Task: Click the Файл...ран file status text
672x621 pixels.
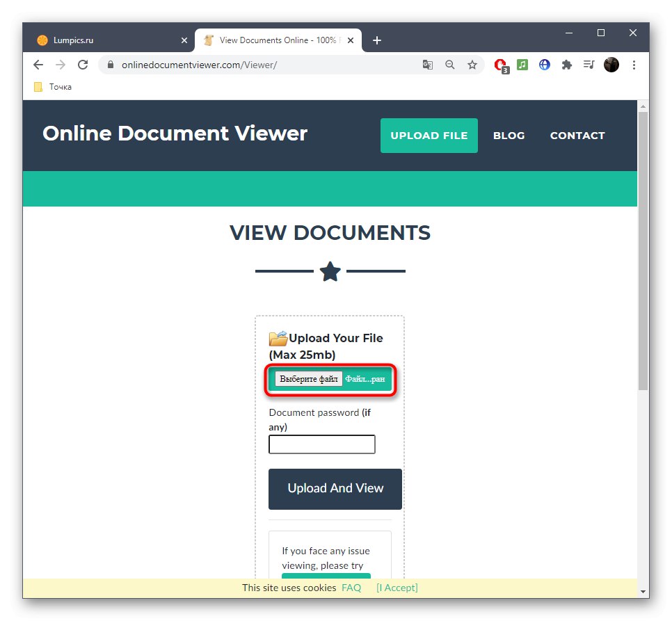Action: [365, 379]
